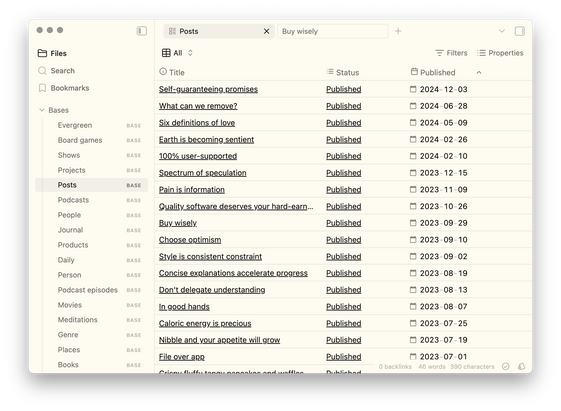Collapse the Bases section
Image resolution: width=561 pixels, height=411 pixels.
42,110
